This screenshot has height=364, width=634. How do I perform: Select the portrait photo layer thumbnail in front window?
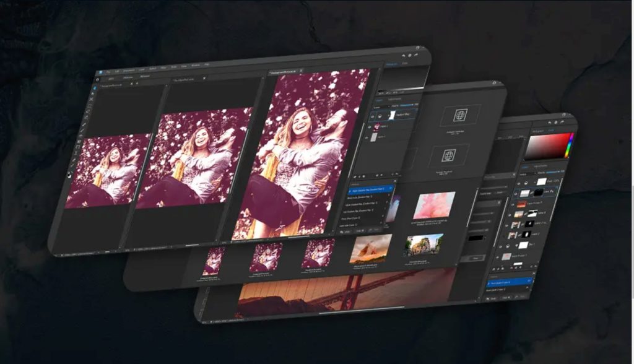click(x=376, y=126)
